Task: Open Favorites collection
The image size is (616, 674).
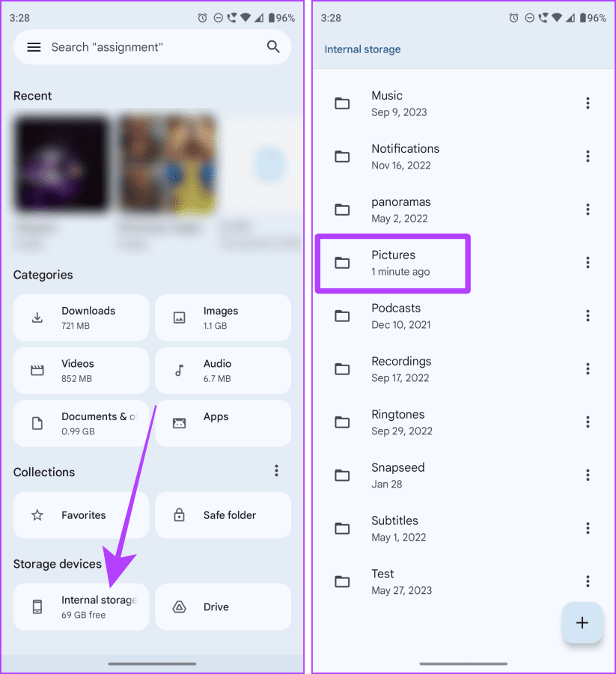Action: [81, 515]
